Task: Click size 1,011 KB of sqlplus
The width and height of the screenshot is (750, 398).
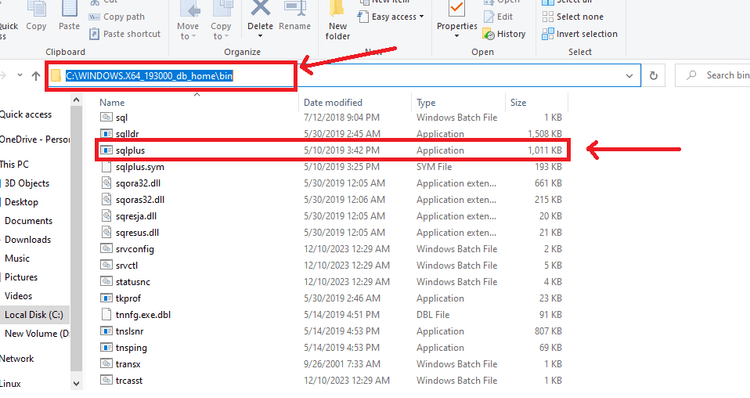Action: pos(545,150)
